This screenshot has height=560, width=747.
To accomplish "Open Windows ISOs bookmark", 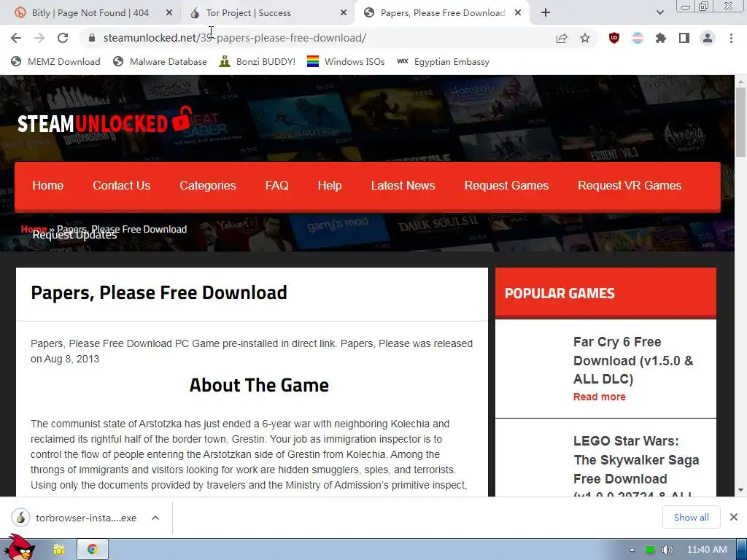I will tap(346, 62).
